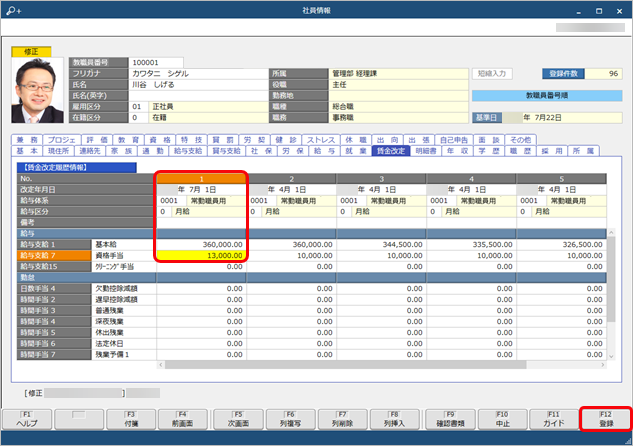The height and width of the screenshot is (446, 633).
Task: Open the 社保 tab
Action: tap(261, 151)
